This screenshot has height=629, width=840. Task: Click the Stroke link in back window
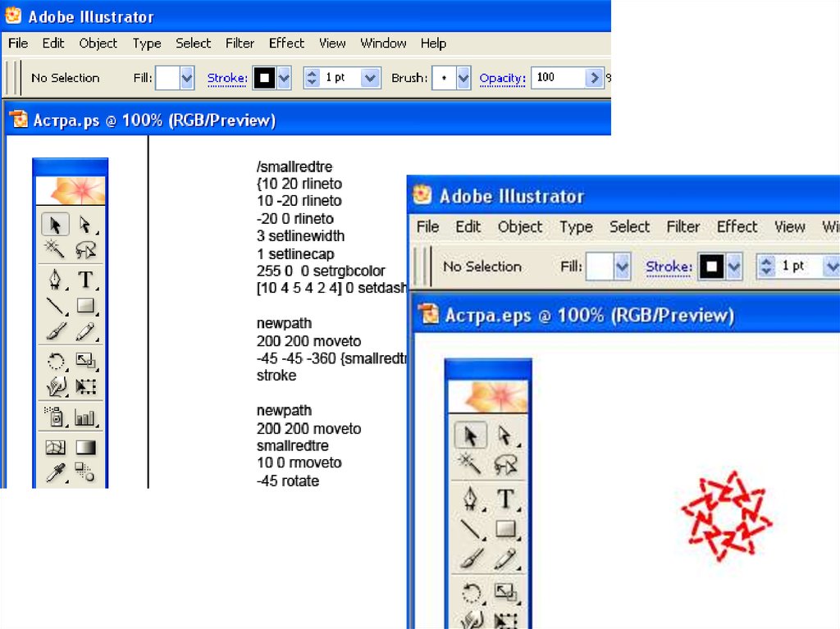coord(227,79)
